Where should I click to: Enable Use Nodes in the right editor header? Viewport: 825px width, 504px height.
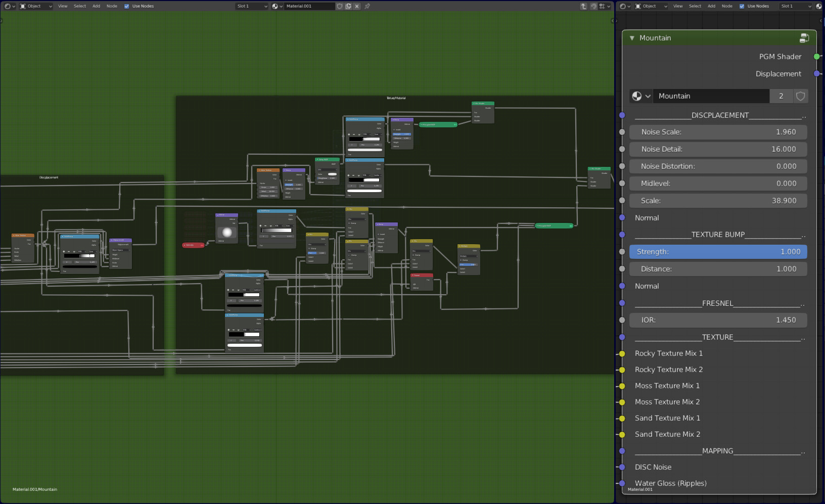pyautogui.click(x=742, y=6)
